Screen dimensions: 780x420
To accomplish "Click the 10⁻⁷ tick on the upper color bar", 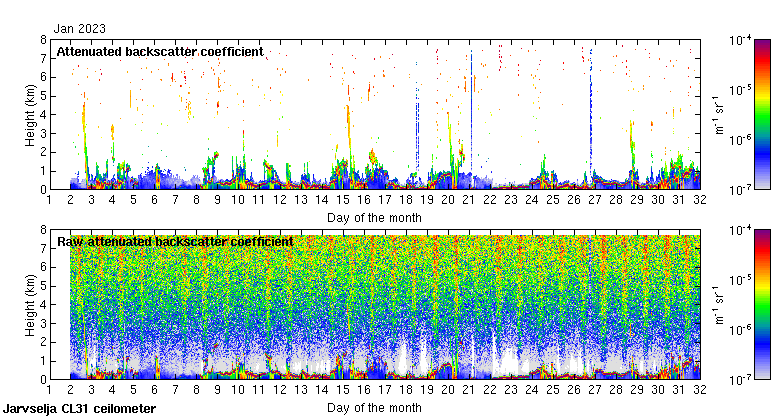I will pyautogui.click(x=740, y=190).
